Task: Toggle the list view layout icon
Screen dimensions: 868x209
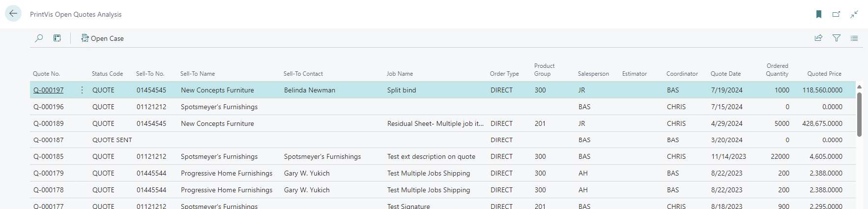Action: [x=854, y=38]
